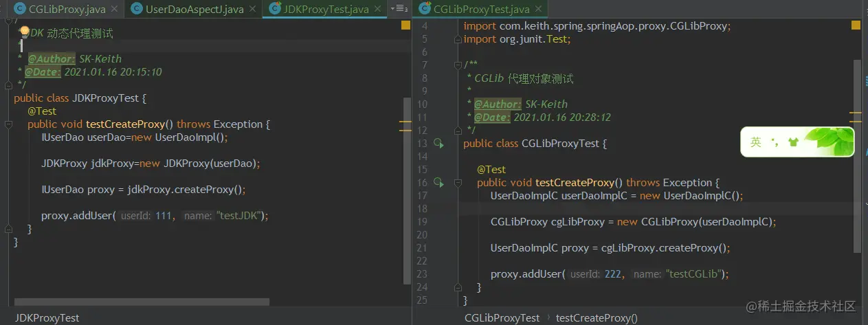This screenshot has width=868, height=325.
Task: Click the JDKProxyTest.java test class icon
Action: [275, 10]
